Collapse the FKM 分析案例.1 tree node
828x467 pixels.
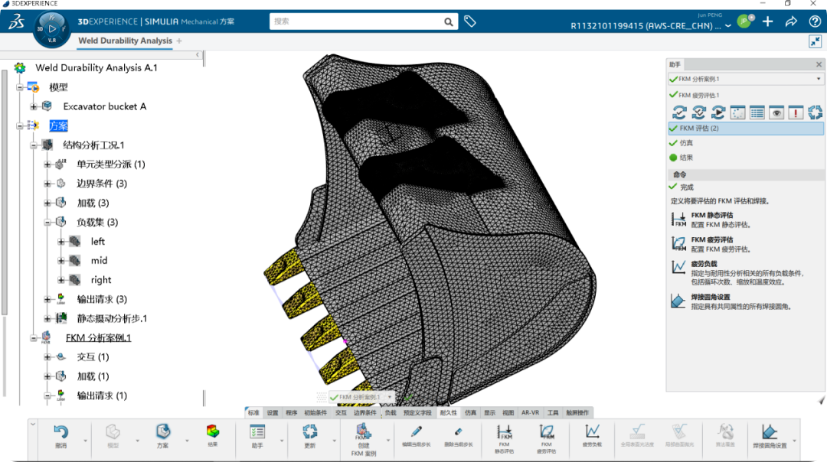tap(33, 338)
